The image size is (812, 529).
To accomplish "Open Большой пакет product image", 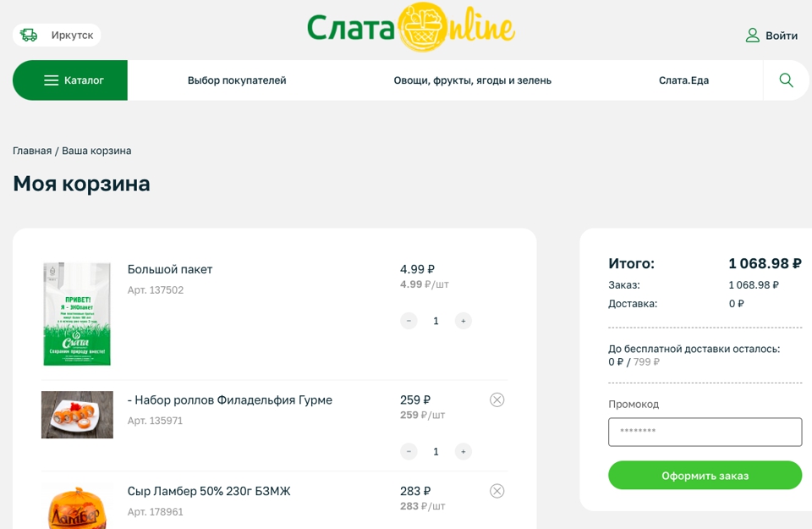I will point(77,314).
